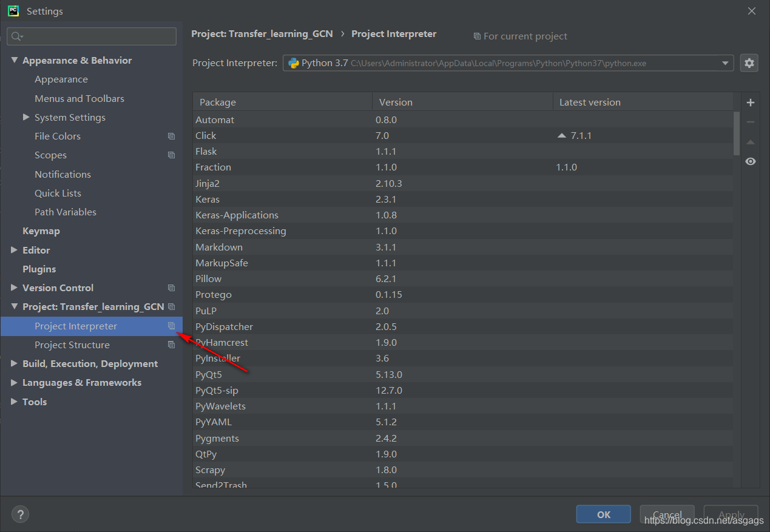The image size is (770, 532).
Task: Click the project-level icon beside Version Control
Action: (x=171, y=288)
